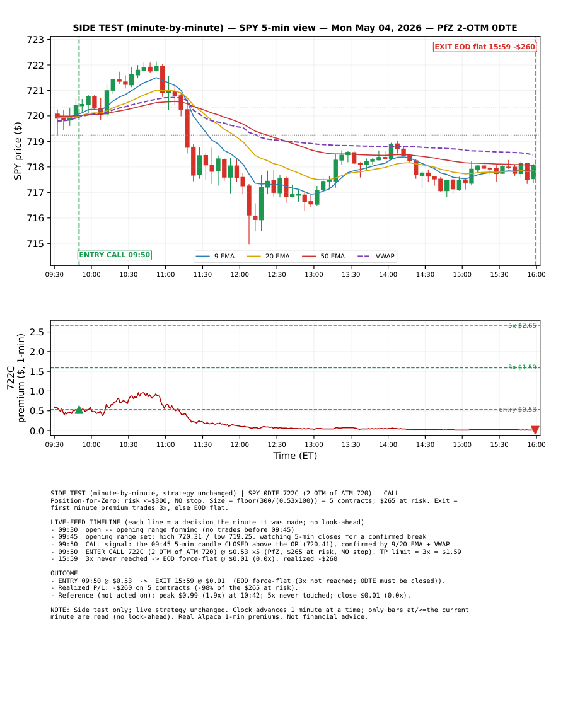Click the green entry triangle marker on premium chart
Screen dimensions: 563x728
point(79,410)
